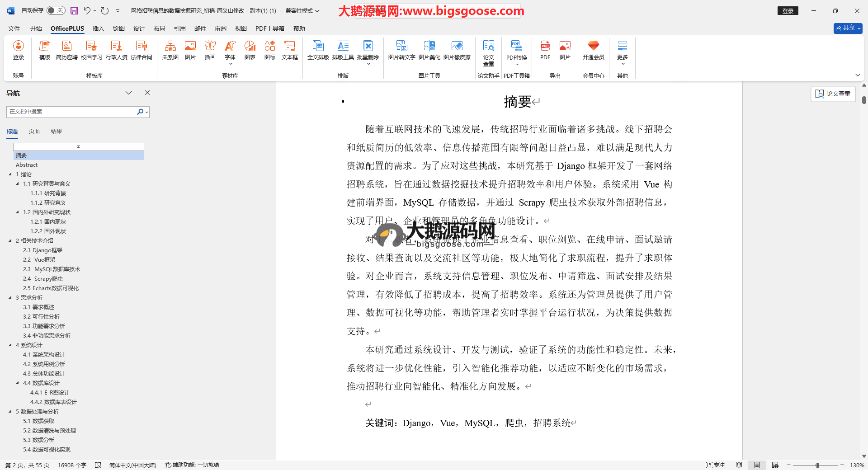Click the floating 论文查重 button on right
This screenshot has width=868, height=470.
point(833,94)
